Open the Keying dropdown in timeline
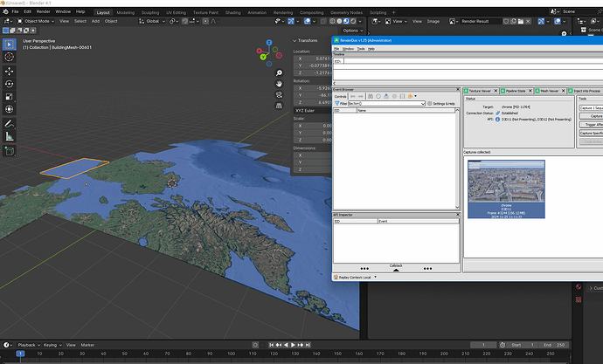This screenshot has width=603, height=364. point(52,345)
